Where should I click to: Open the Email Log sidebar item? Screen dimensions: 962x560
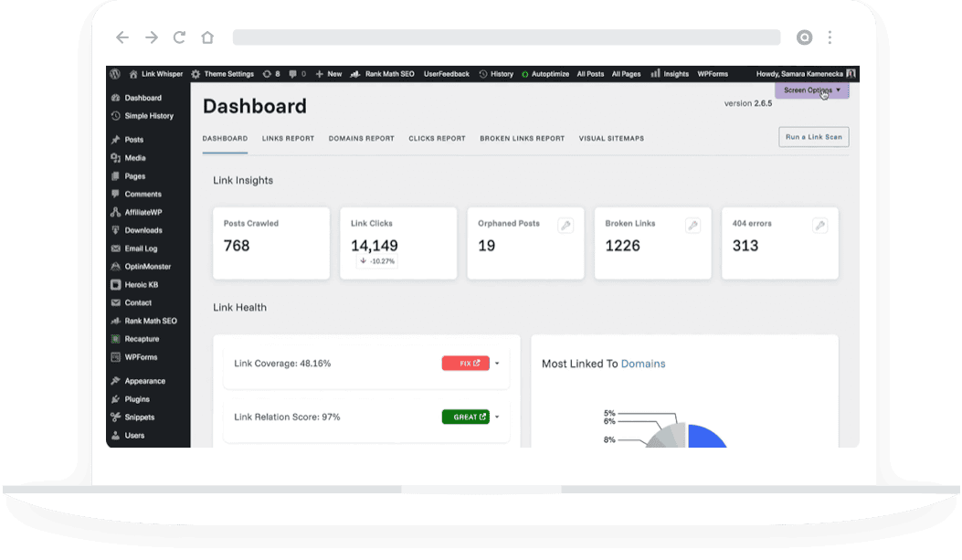coord(142,248)
